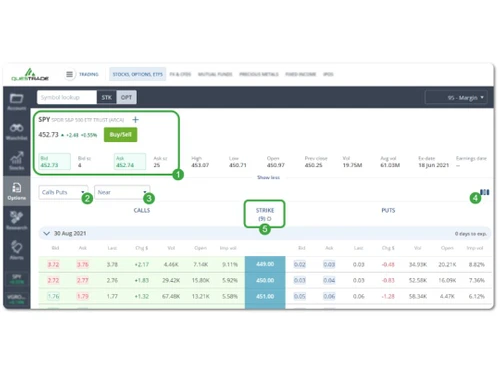Viewport: 500px width, 375px height.
Task: Switch to Mutual Funds tab
Action: tap(215, 74)
